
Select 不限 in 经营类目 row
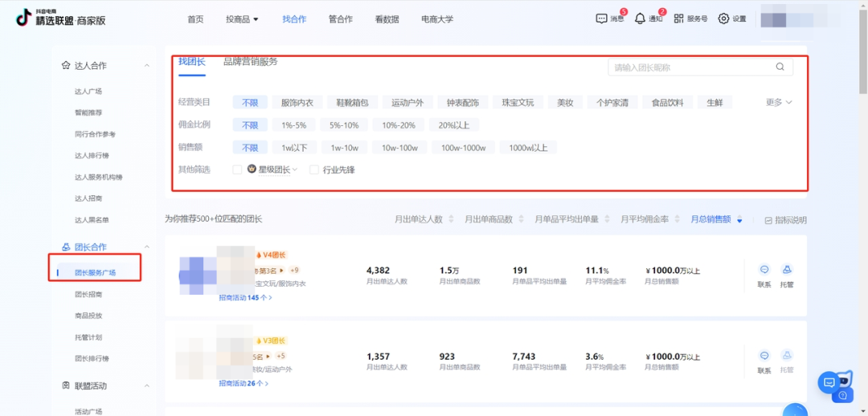click(250, 102)
